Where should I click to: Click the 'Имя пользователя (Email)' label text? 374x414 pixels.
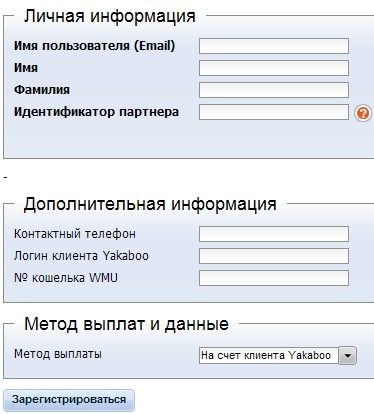[x=94, y=46]
